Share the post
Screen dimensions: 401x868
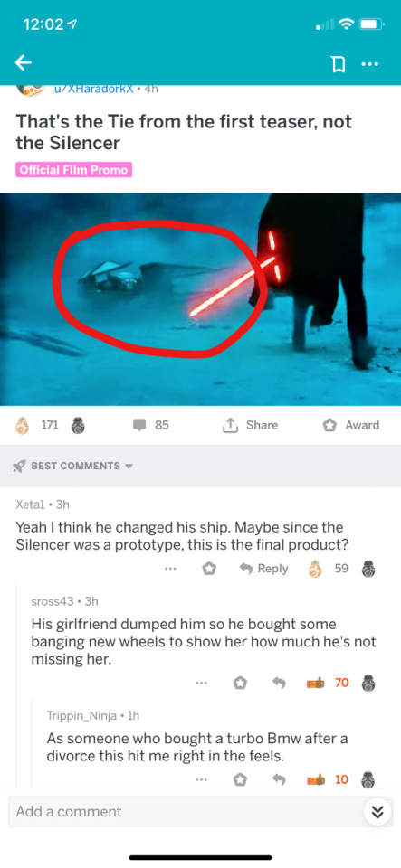[x=250, y=425]
